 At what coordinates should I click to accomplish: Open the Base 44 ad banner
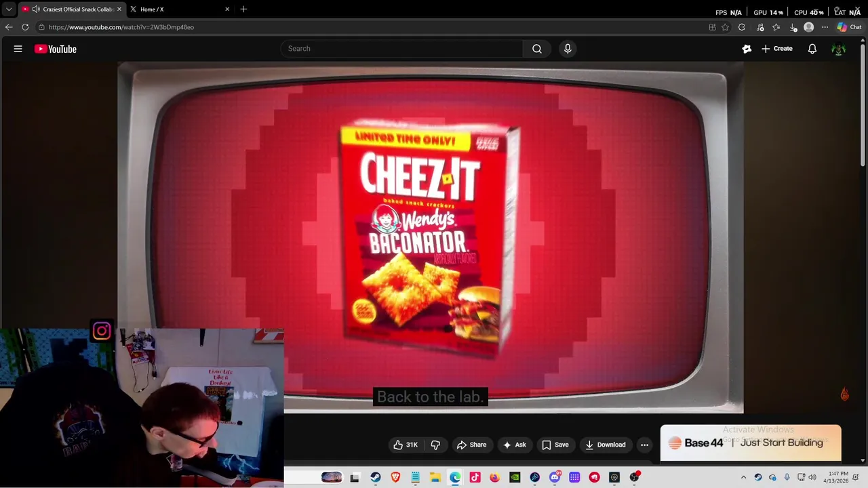click(x=751, y=443)
